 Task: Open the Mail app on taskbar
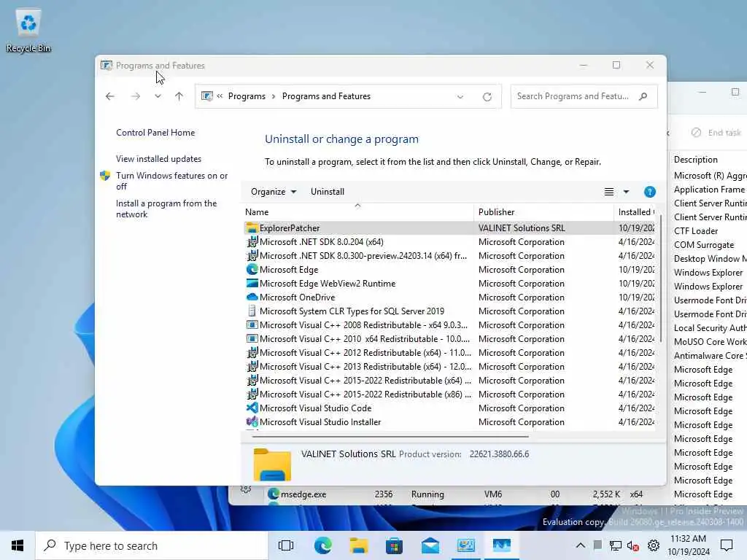(430, 545)
